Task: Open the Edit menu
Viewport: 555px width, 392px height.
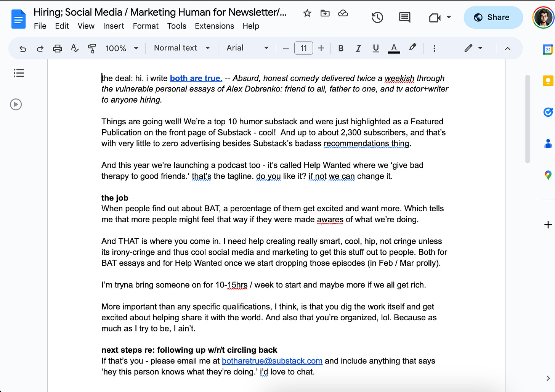Action: (x=62, y=26)
